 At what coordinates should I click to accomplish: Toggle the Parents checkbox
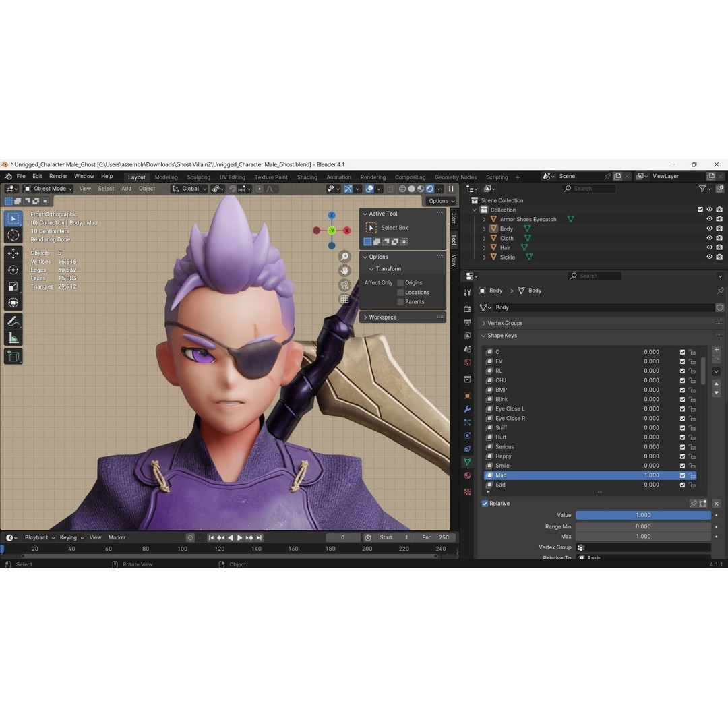pyautogui.click(x=400, y=302)
